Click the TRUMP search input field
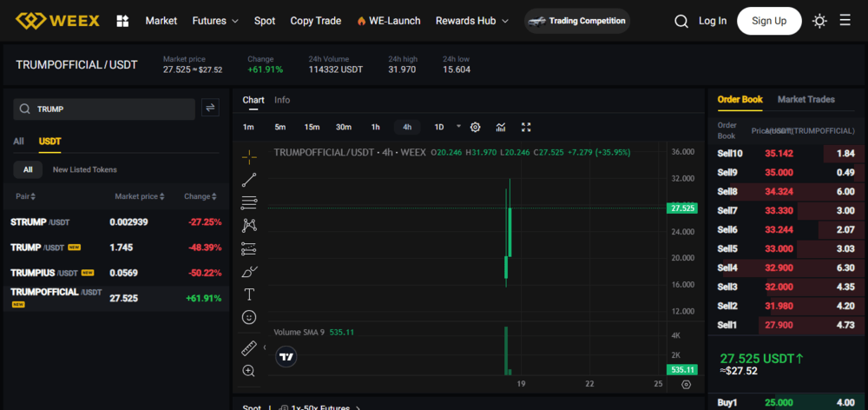Viewport: 868px width, 410px height. 104,109
